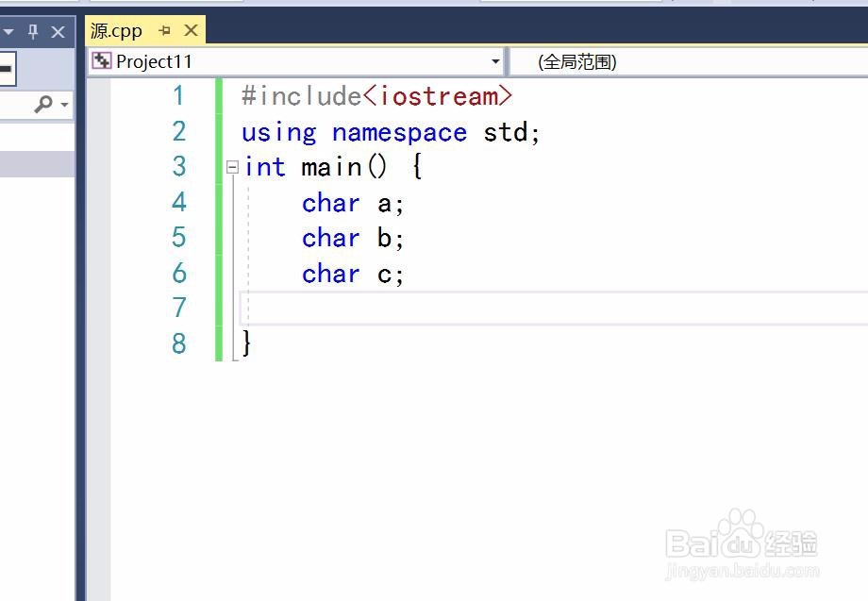Pin the 源.cpp tab using its pin icon
The height and width of the screenshot is (601, 868).
165,29
